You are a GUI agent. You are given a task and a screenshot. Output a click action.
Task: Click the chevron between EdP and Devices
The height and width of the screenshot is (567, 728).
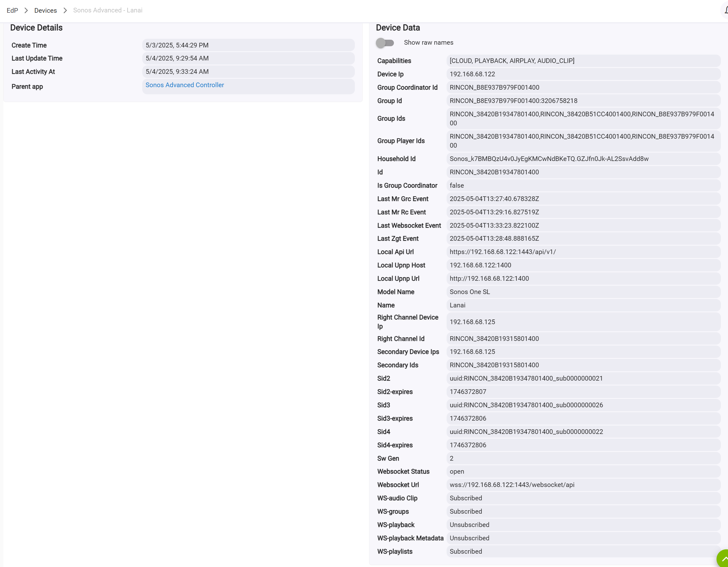click(26, 10)
